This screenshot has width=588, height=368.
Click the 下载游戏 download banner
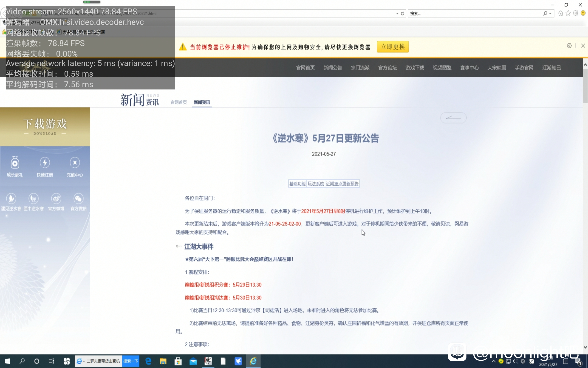click(x=45, y=126)
